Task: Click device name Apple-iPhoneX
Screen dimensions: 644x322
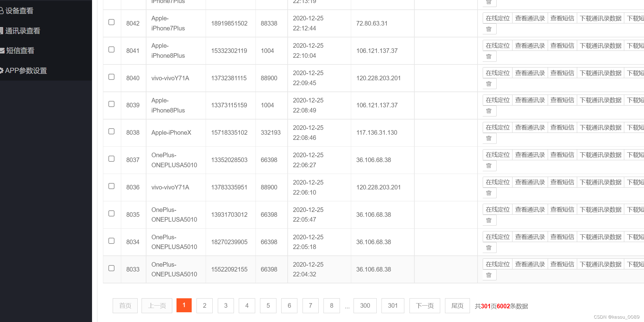Action: point(171,133)
